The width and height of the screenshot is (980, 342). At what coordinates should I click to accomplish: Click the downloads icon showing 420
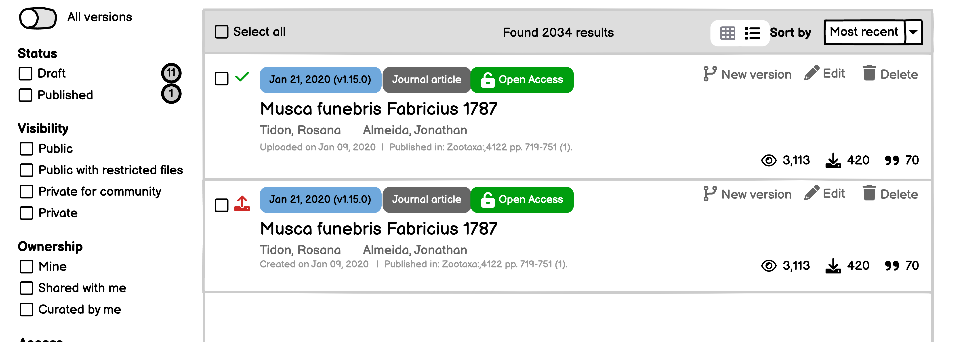point(833,160)
